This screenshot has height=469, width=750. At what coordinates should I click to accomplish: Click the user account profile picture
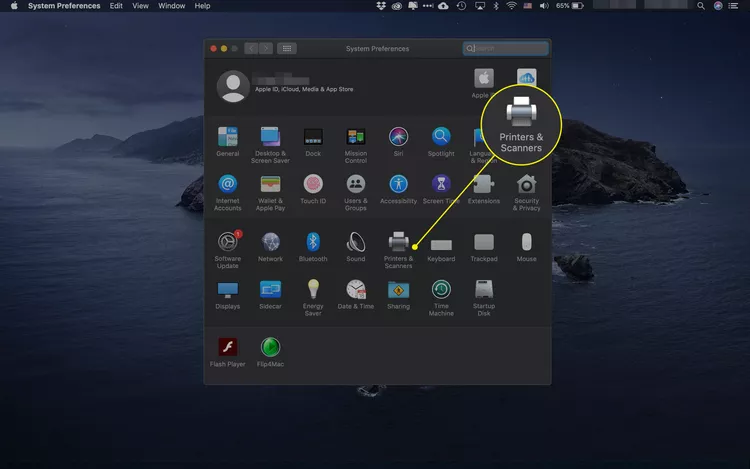[x=234, y=86]
